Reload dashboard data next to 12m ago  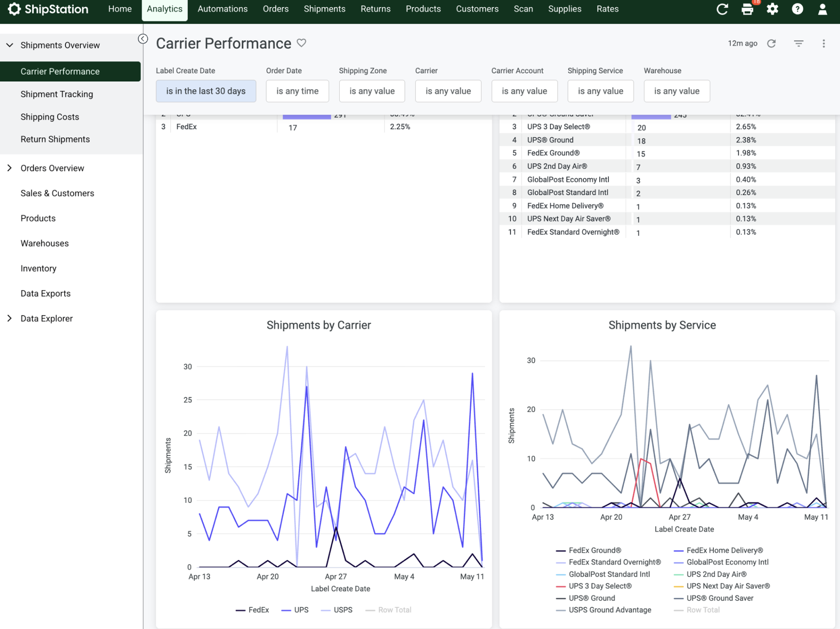(x=771, y=43)
